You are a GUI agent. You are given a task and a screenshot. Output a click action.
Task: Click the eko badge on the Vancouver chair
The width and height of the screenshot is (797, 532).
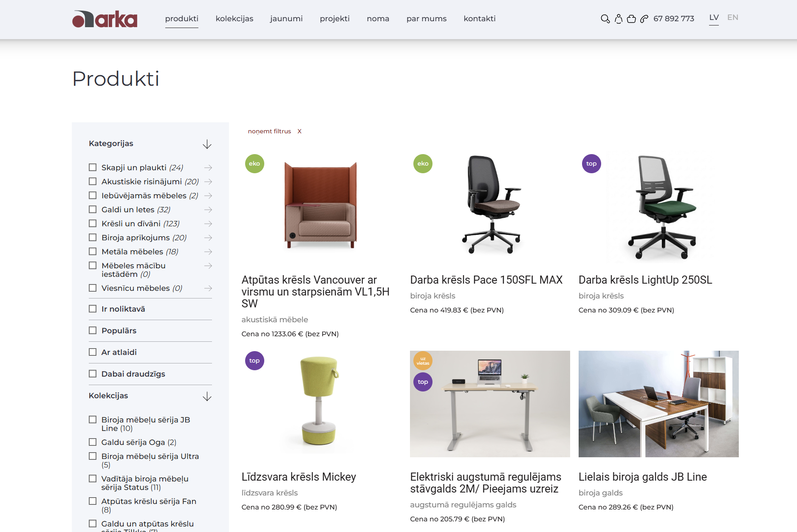[254, 163]
